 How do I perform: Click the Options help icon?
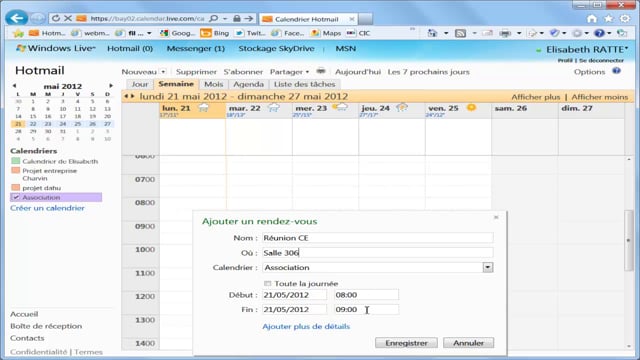[616, 71]
